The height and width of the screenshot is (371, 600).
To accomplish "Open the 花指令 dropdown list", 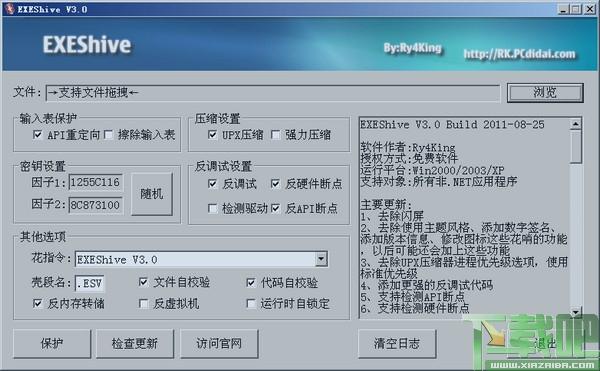I will [x=321, y=259].
